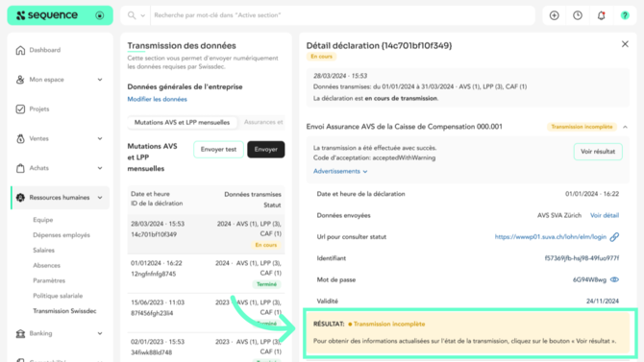
Task: Select declaration row 87f456fgh23li4
Action: [x=206, y=313]
